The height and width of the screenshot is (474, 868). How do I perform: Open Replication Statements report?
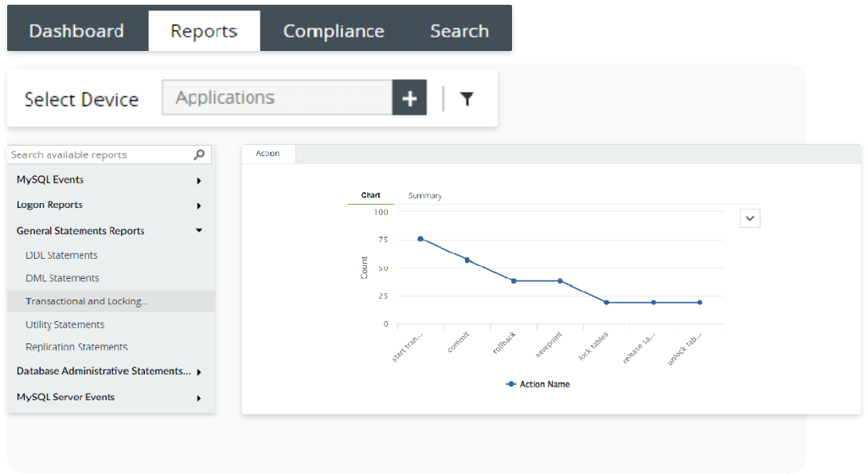tap(76, 347)
